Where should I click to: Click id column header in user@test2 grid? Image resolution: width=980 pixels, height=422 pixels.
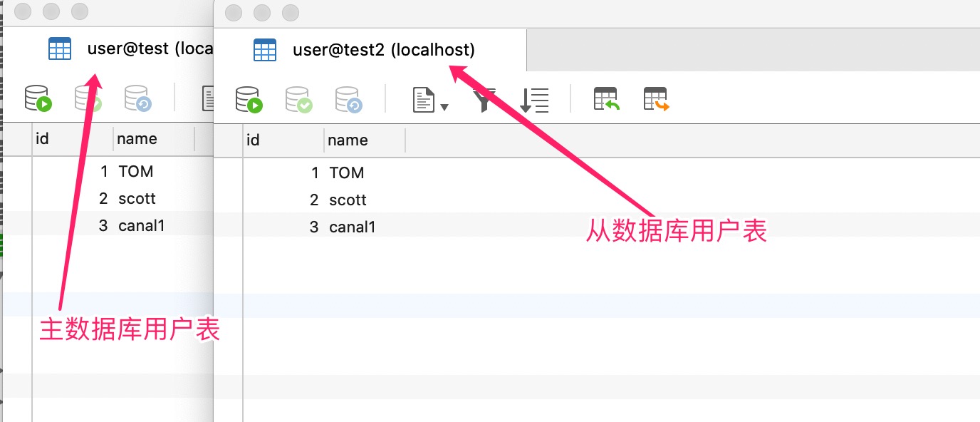click(283, 140)
